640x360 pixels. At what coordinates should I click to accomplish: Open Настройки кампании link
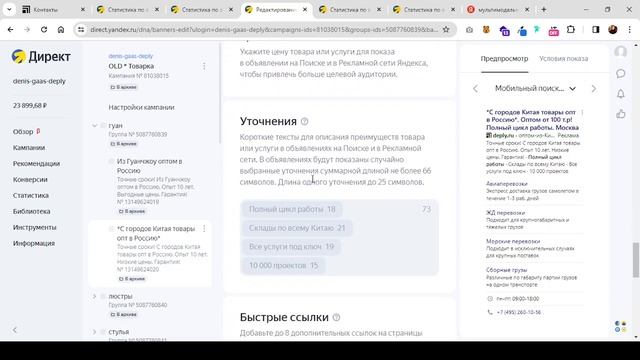point(141,107)
